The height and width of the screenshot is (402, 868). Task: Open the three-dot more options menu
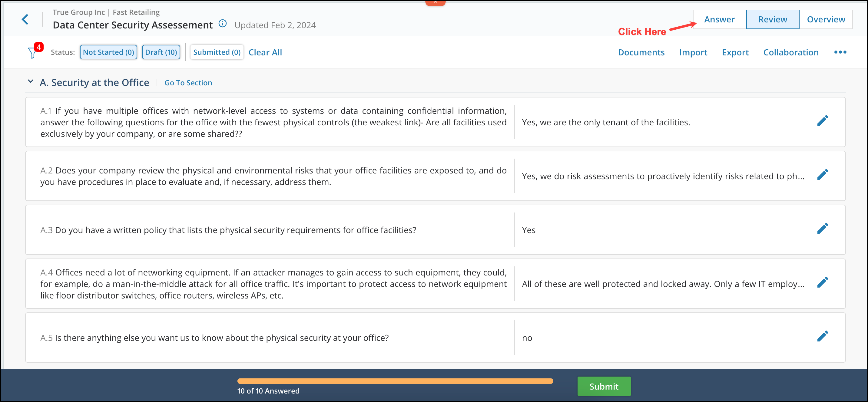[x=840, y=52]
